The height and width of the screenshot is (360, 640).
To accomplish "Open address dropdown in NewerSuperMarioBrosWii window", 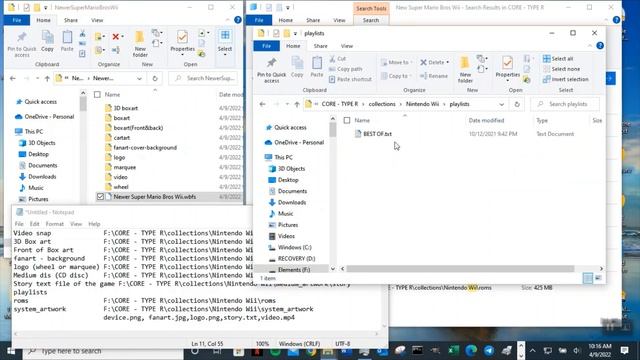I will point(139,78).
